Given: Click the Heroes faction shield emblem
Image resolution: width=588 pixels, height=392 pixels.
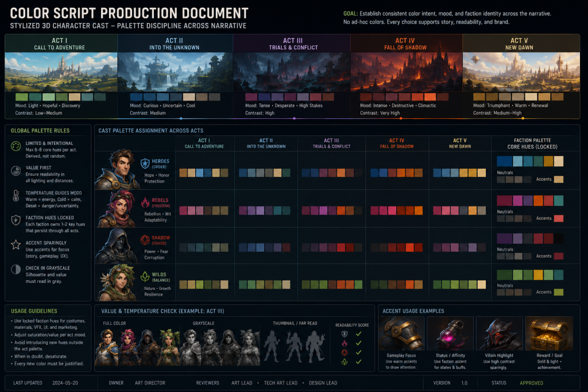Looking at the screenshot, I should [x=145, y=164].
